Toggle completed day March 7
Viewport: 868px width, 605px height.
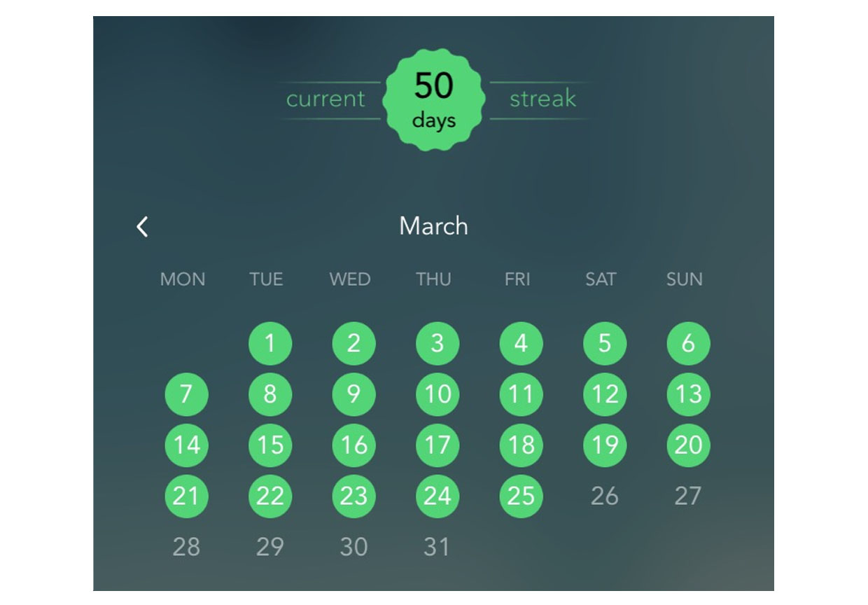186,394
